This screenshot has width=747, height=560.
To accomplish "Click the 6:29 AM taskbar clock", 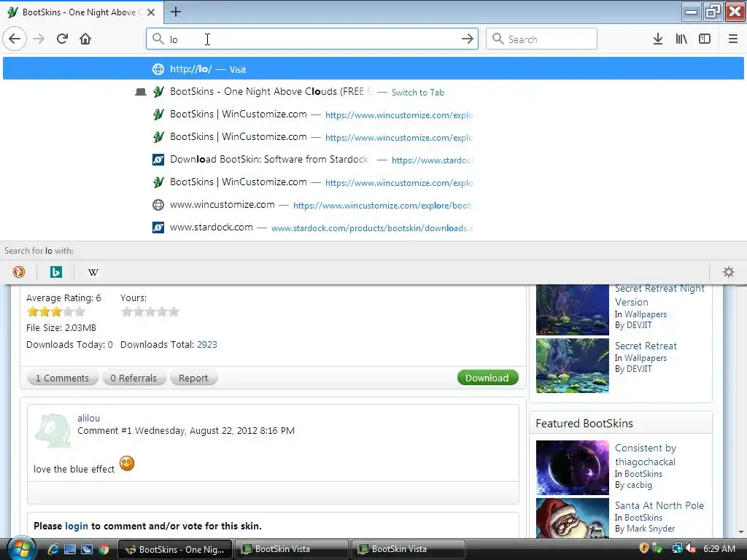I will [719, 548].
